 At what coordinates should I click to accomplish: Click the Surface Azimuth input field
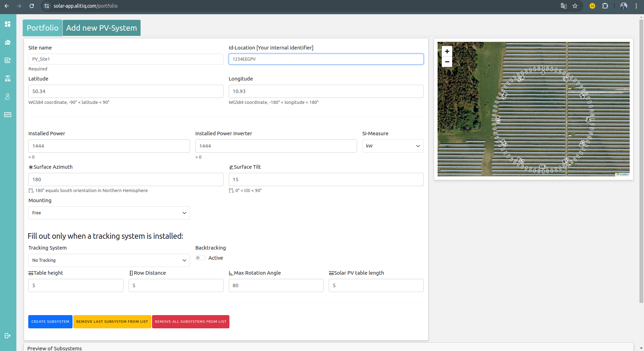[126, 180]
